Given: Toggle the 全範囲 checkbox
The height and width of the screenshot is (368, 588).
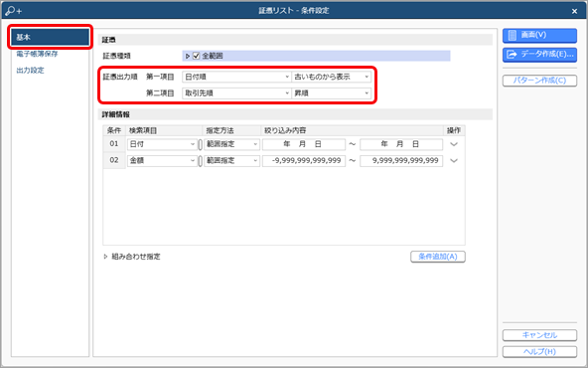Looking at the screenshot, I should [x=196, y=56].
